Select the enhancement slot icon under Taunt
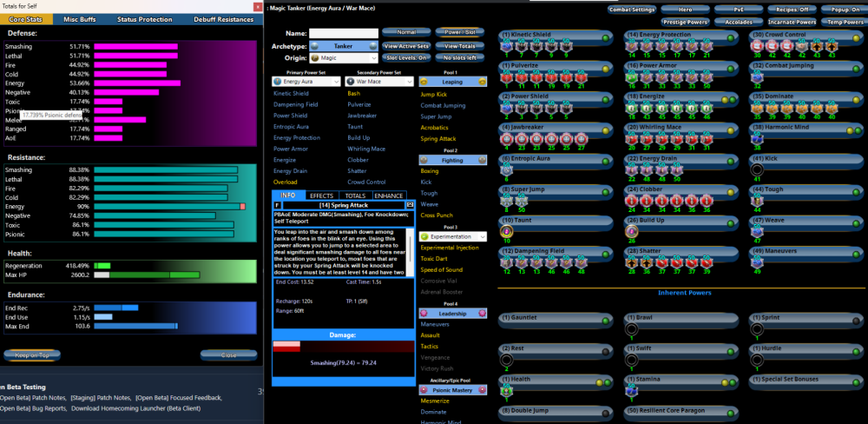 (505, 231)
